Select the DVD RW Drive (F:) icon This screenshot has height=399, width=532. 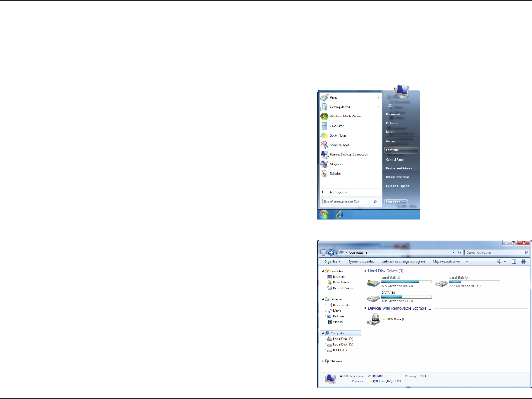(373, 320)
